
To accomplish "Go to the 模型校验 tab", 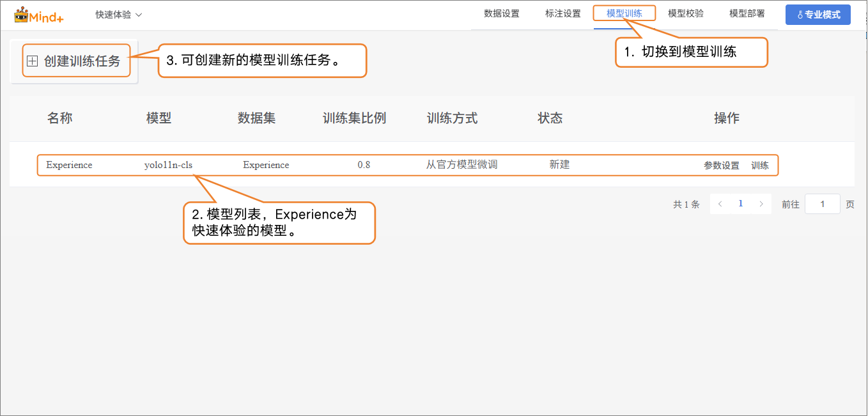I will click(685, 13).
